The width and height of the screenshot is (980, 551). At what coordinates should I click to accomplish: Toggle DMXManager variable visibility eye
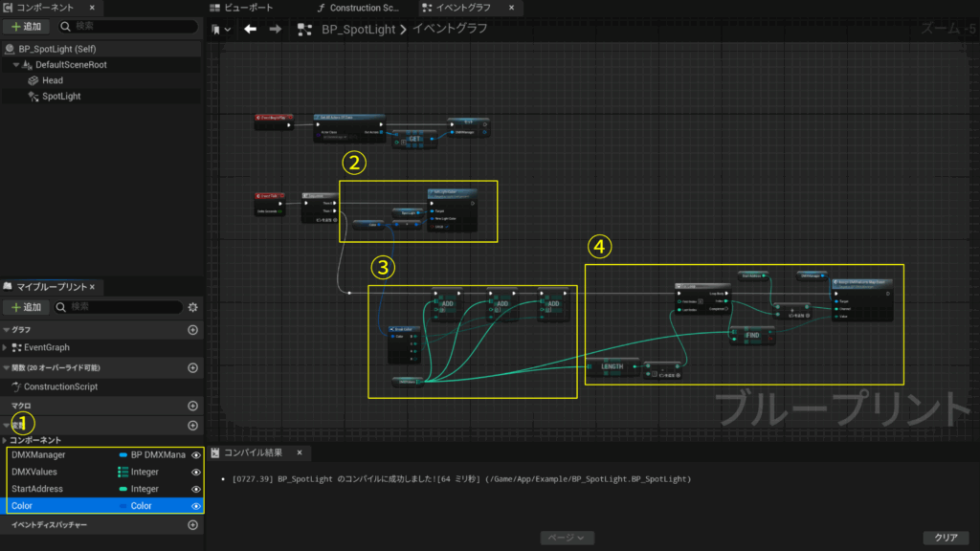(x=196, y=454)
